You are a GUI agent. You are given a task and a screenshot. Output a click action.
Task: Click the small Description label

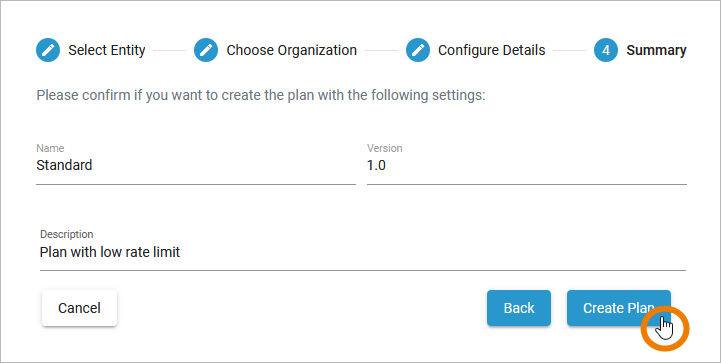point(67,234)
